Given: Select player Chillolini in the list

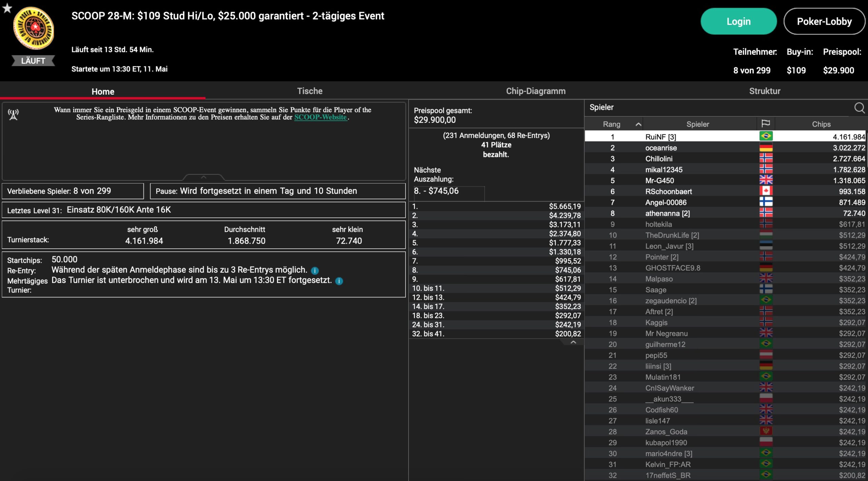Looking at the screenshot, I should tap(658, 159).
